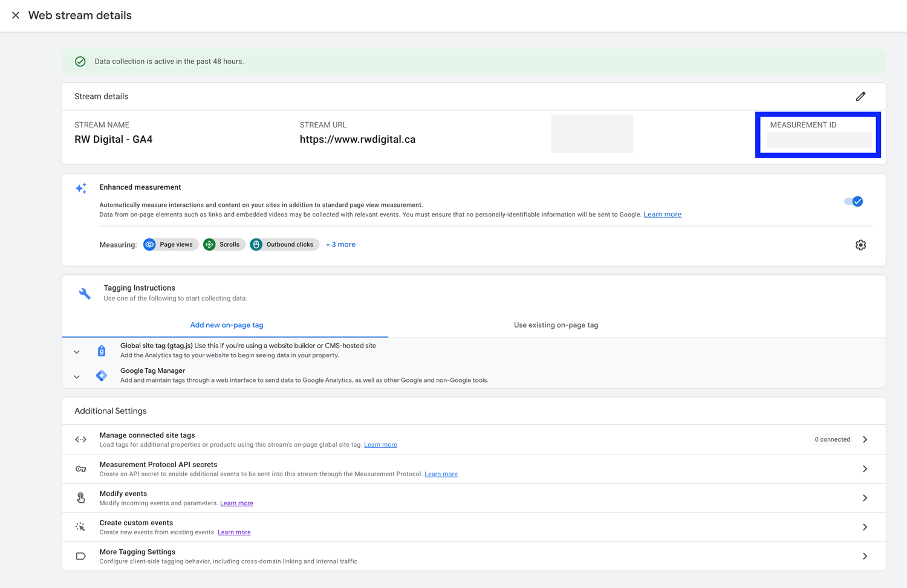Click the 0 connected count
907x588 pixels.
tap(832, 440)
